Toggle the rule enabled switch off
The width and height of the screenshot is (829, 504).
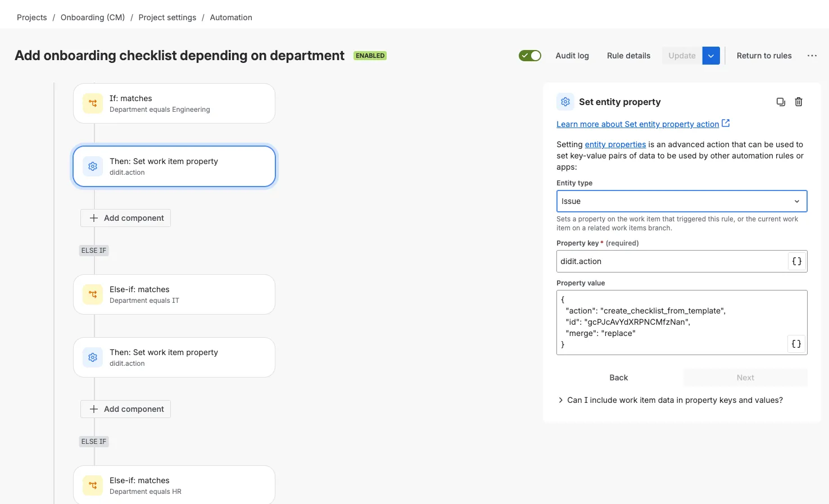pos(530,56)
